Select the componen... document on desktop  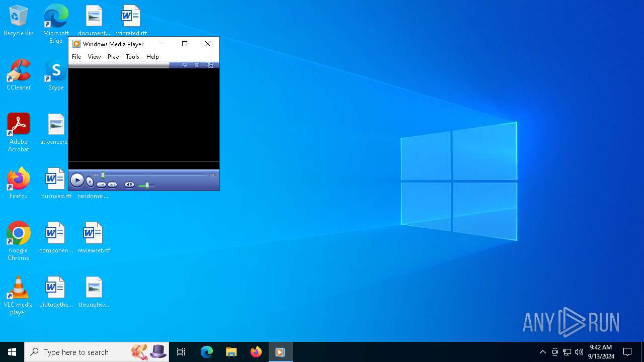click(x=56, y=238)
